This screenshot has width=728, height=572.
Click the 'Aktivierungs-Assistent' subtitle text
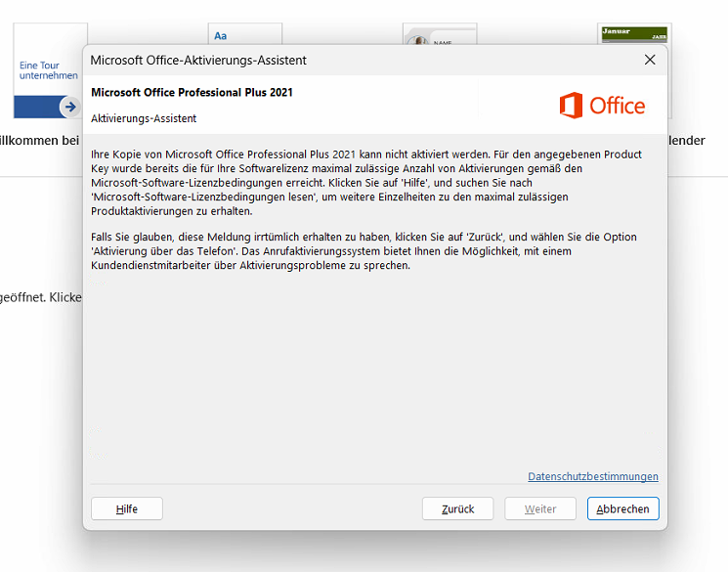click(144, 118)
